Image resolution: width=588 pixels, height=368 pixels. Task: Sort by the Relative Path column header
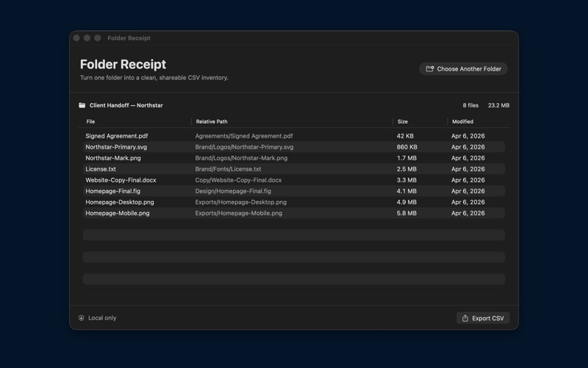212,121
